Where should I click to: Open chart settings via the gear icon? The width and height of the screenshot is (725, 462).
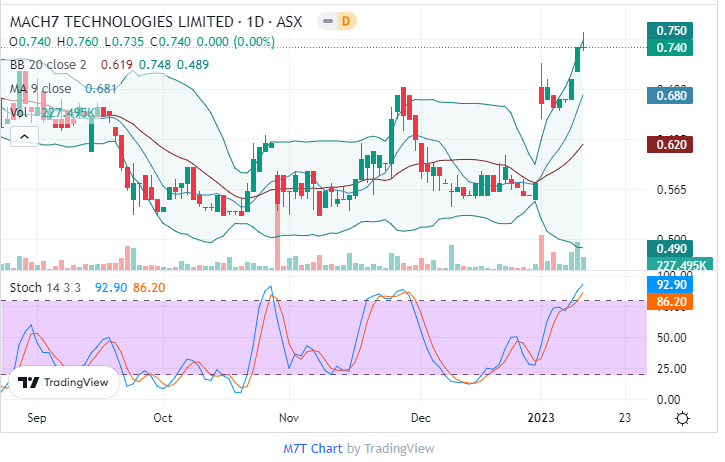coord(681,418)
